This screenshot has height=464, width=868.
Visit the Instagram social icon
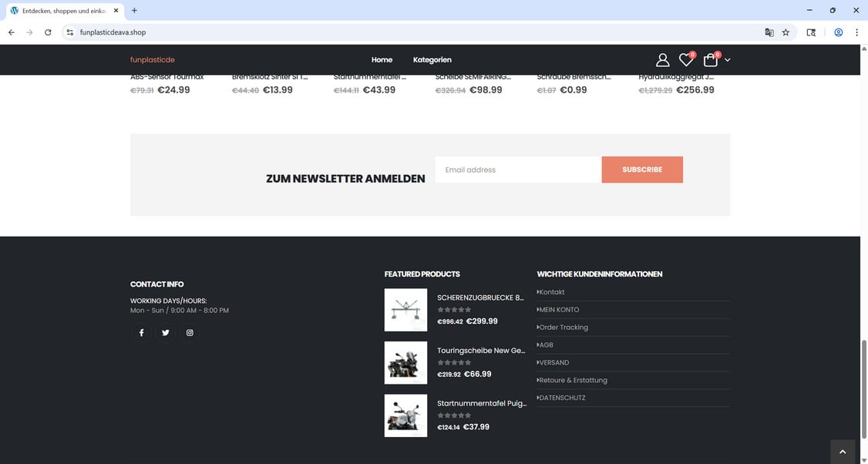point(189,332)
